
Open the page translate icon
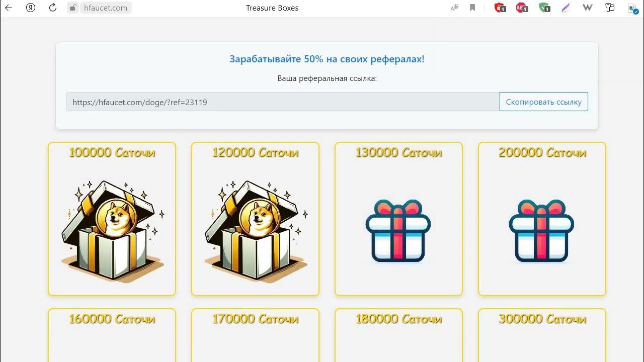click(454, 8)
